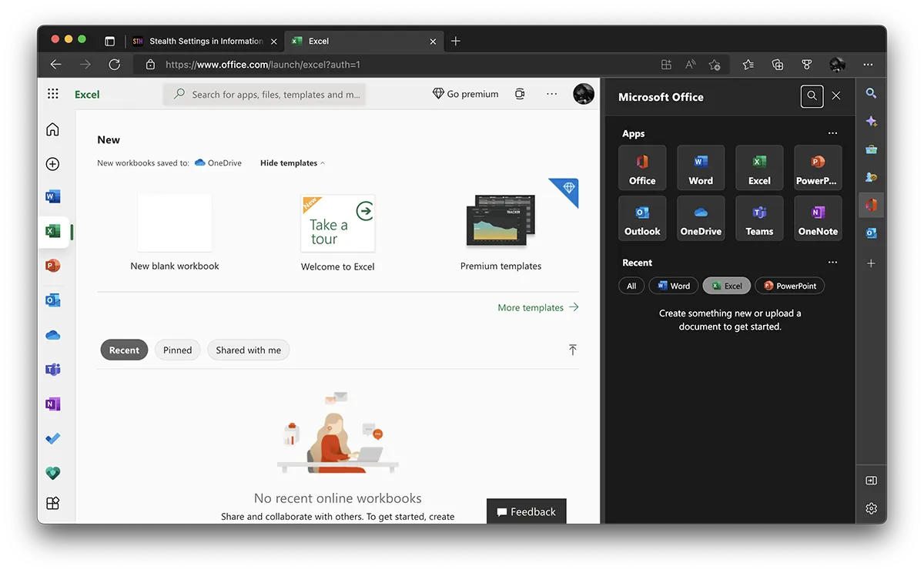Click the search icon in Microsoft Office sidebar
The image size is (924, 573).
(x=812, y=96)
